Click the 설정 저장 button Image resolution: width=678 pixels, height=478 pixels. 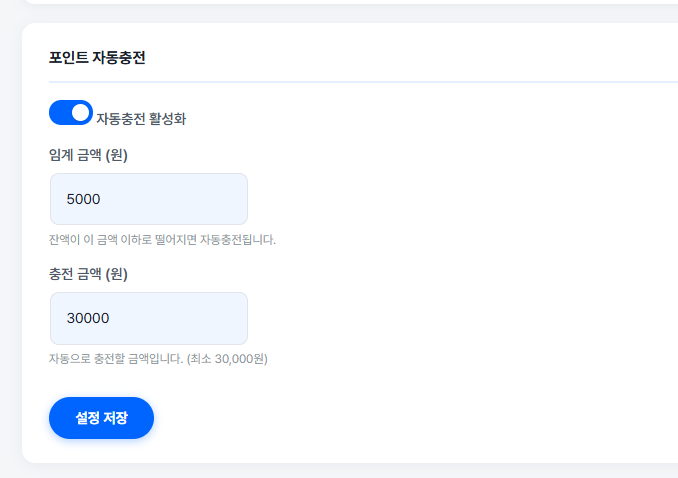click(101, 418)
